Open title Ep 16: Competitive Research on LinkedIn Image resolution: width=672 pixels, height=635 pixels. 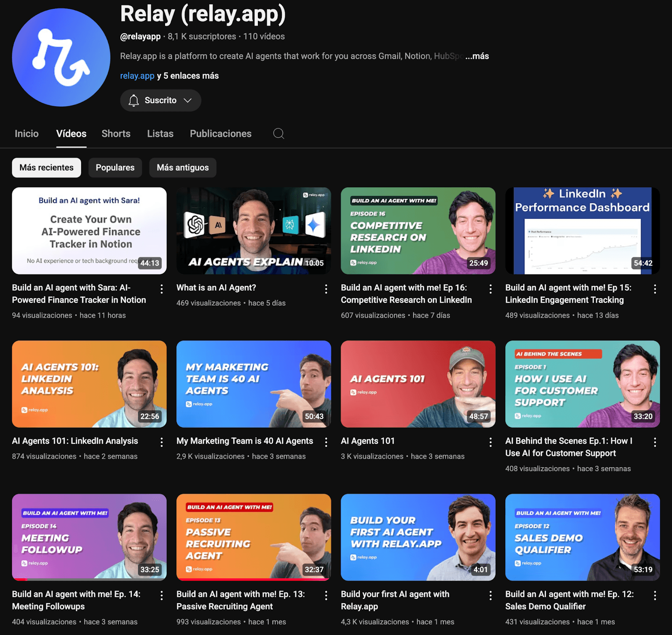(x=406, y=294)
